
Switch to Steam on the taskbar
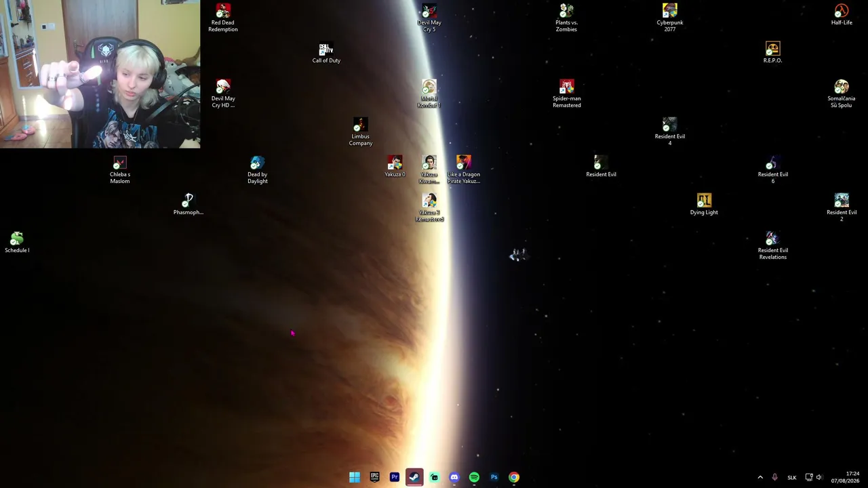(x=414, y=477)
